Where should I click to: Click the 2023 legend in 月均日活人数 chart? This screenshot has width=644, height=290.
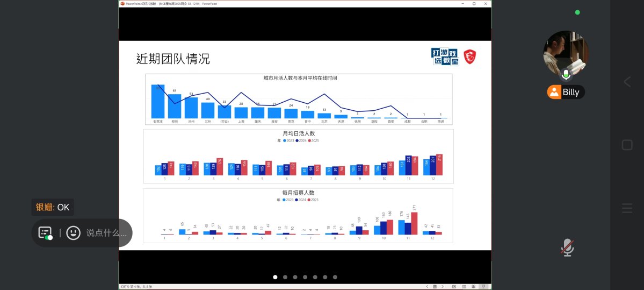[288, 140]
